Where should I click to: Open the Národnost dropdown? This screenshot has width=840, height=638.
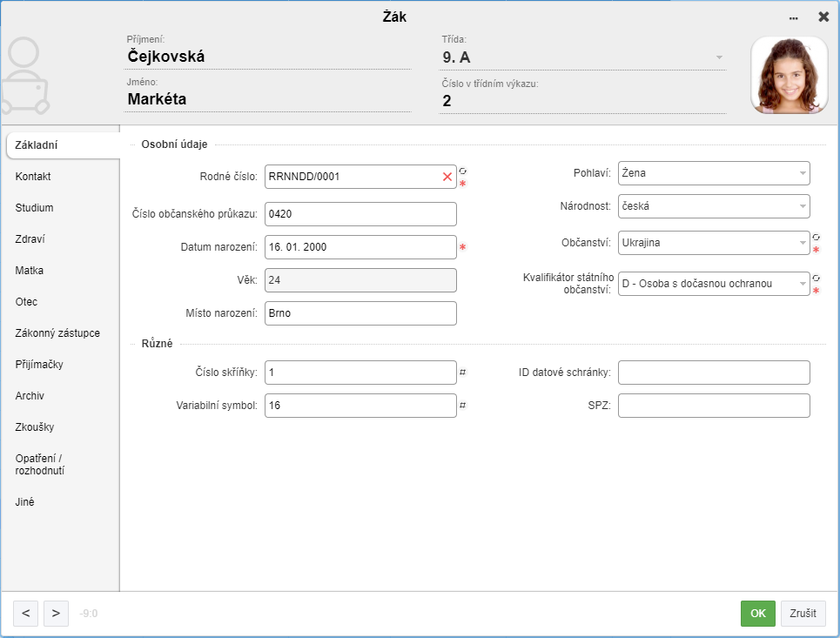click(x=714, y=206)
